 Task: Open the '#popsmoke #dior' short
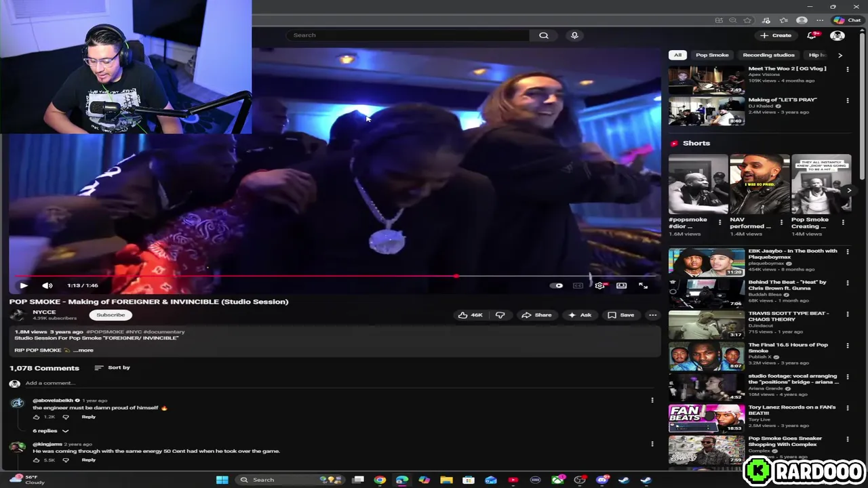(x=698, y=184)
